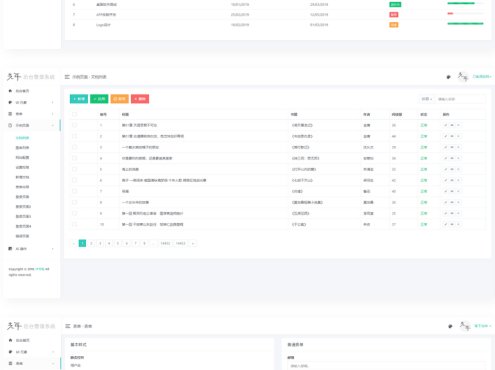Click the text input field on form page
The width and height of the screenshot is (495, 370).
point(387,366)
